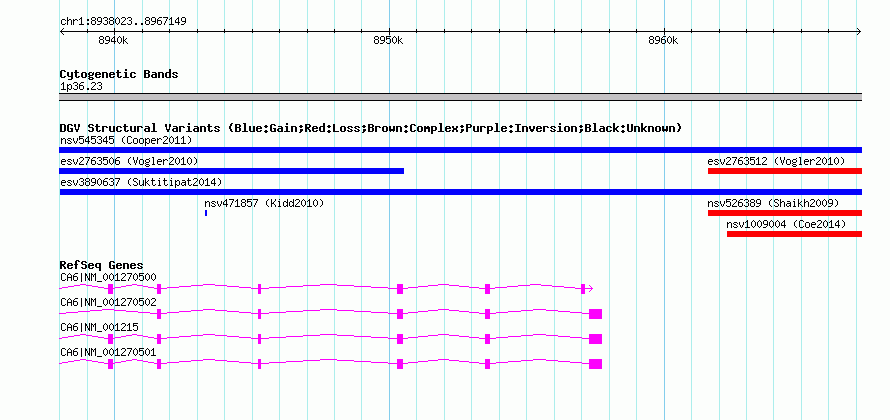Click the right arrow of the ruler

pyautogui.click(x=859, y=32)
